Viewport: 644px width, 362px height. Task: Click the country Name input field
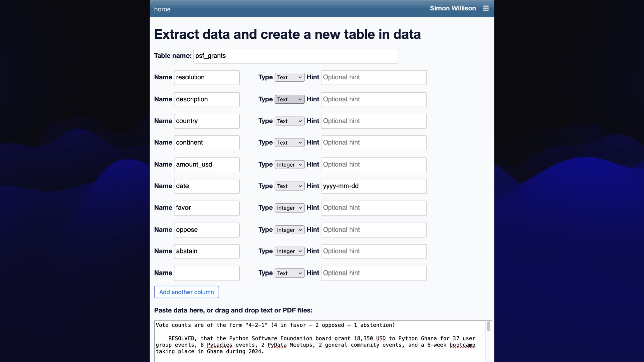[x=207, y=121]
